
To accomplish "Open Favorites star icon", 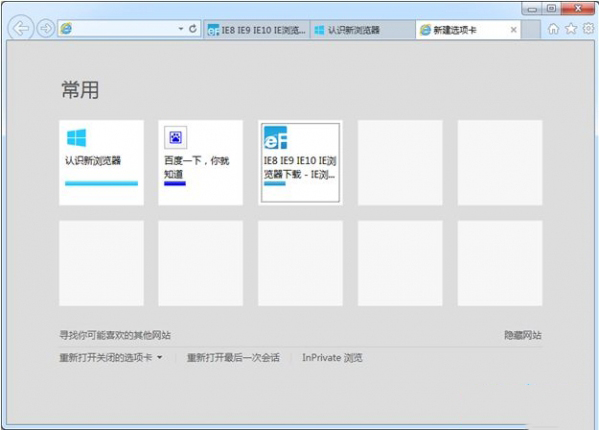I will (x=571, y=29).
